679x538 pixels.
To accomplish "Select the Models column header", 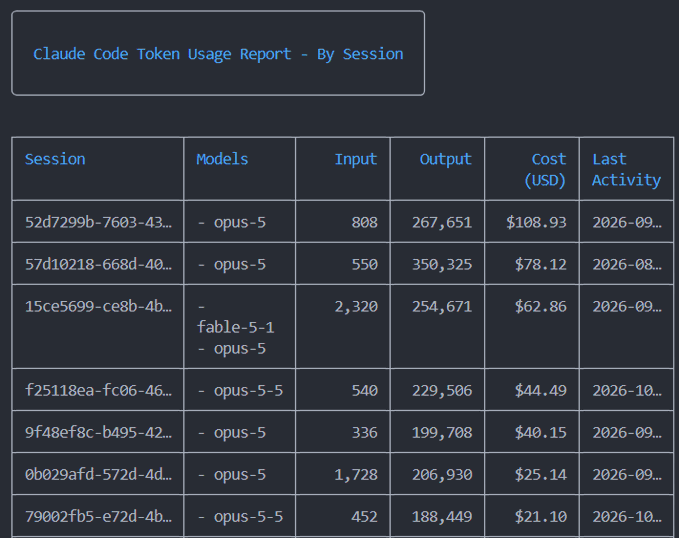I will 222,159.
